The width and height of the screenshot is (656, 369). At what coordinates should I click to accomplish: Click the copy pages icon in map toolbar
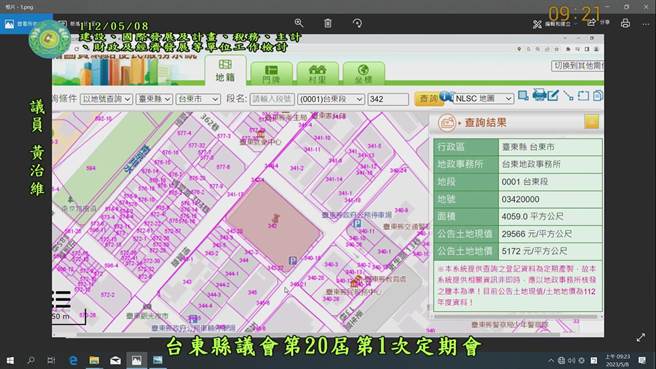click(x=598, y=96)
